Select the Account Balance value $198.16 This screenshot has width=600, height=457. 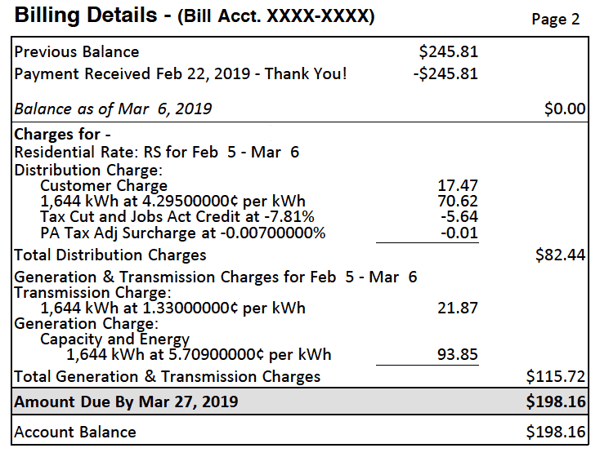click(x=556, y=433)
